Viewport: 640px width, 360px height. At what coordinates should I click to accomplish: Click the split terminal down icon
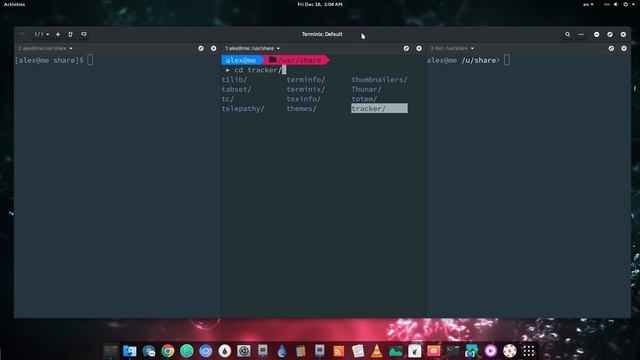[x=84, y=34]
